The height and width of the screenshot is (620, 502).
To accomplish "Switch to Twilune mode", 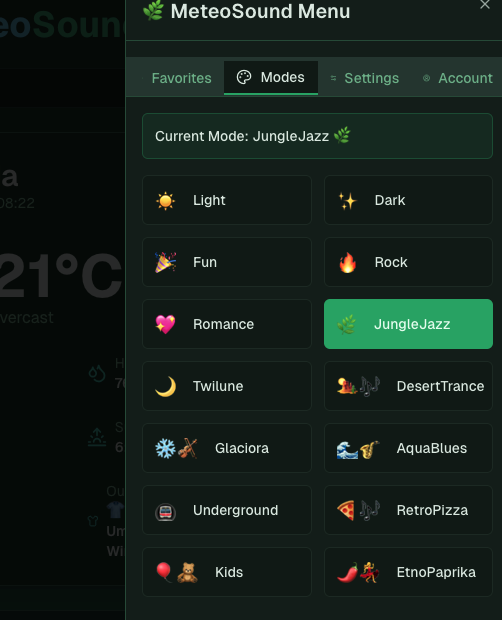I will [x=227, y=386].
